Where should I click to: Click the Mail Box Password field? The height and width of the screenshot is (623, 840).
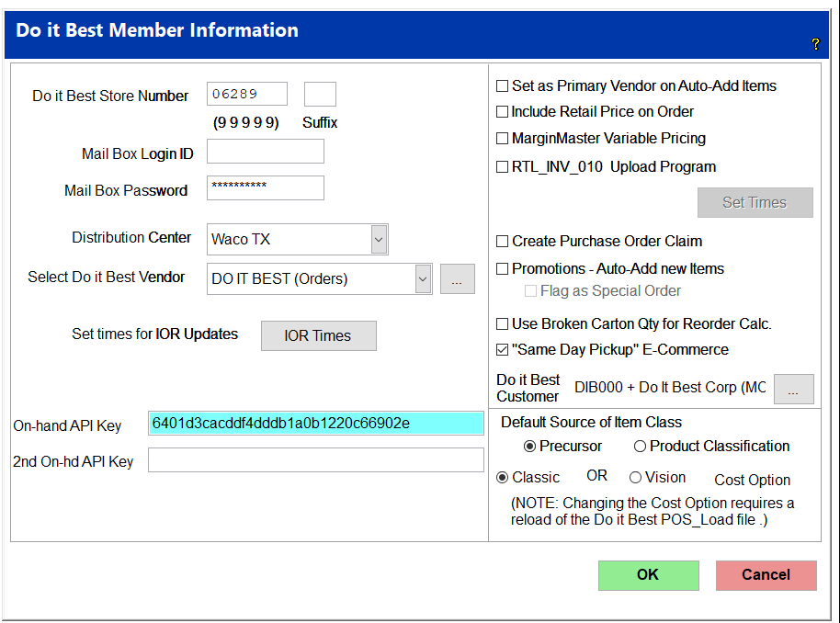(266, 188)
